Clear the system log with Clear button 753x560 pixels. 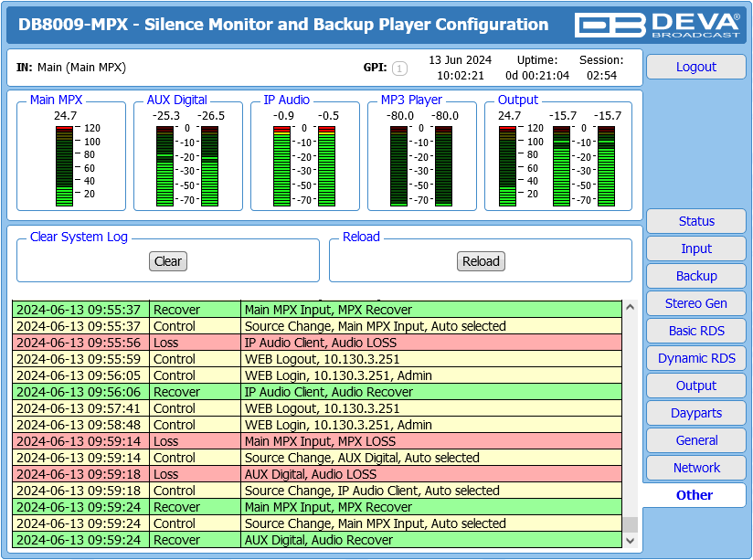(168, 261)
